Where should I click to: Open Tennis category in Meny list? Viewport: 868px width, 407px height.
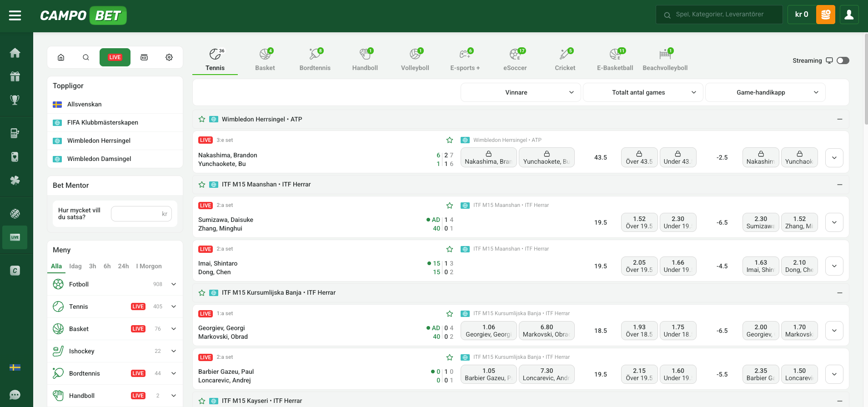pos(115,307)
